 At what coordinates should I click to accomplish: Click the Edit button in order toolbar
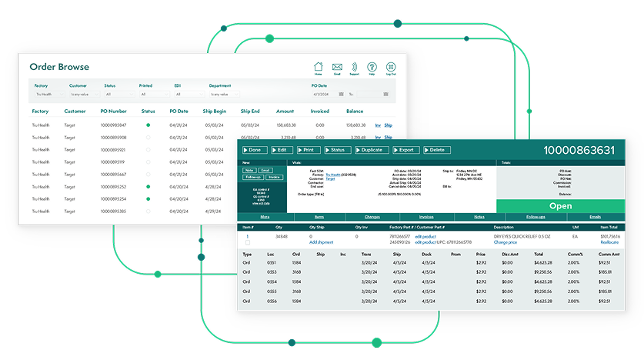[x=282, y=150]
